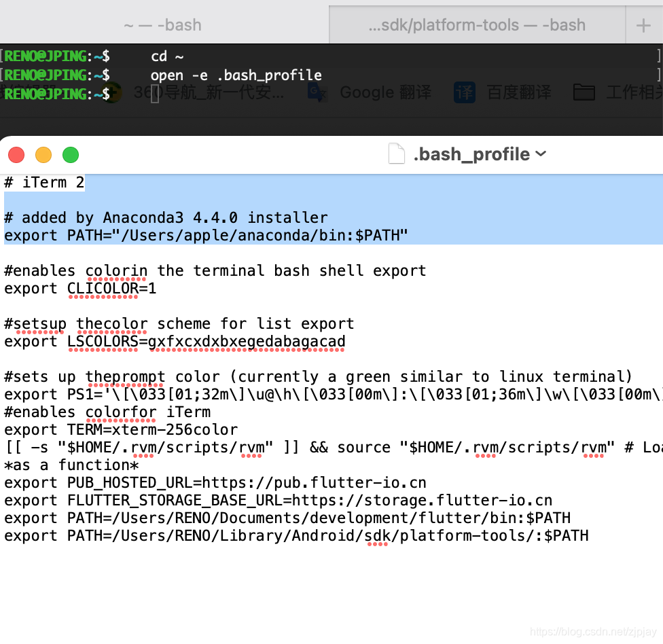Click the 360导航 bookmark behind the terminal
The height and width of the screenshot is (644, 663).
(x=209, y=92)
